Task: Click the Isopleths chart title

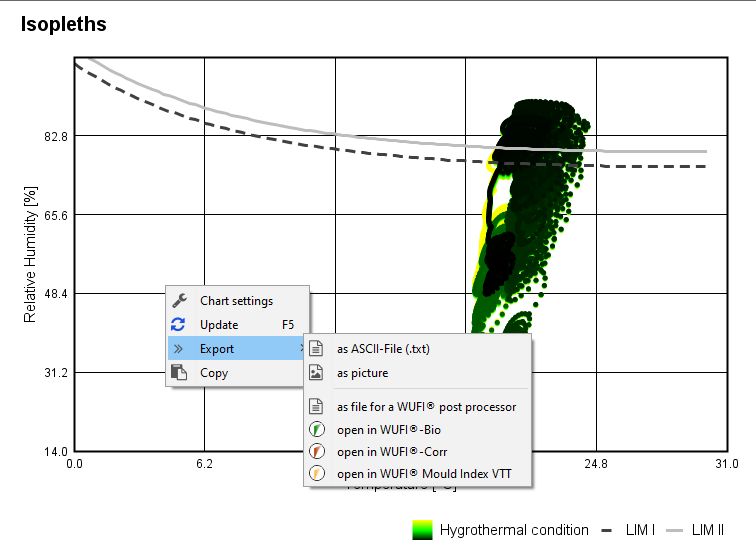Action: [x=63, y=24]
